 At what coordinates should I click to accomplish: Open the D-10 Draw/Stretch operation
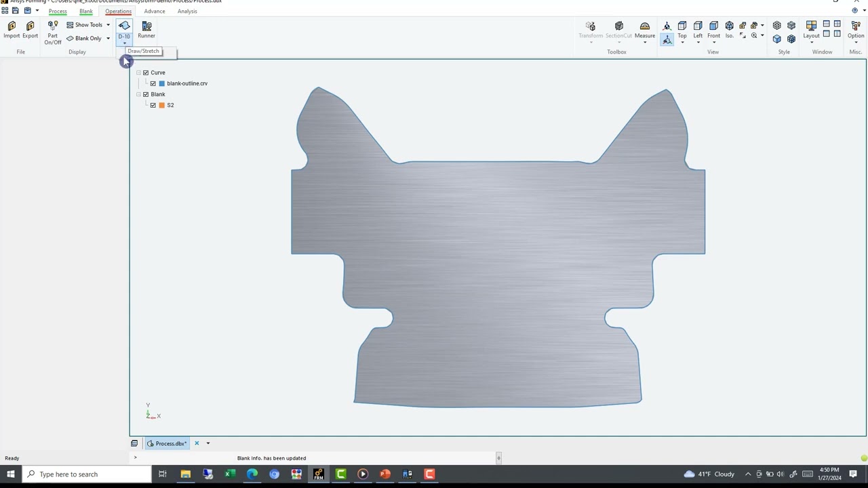pyautogui.click(x=124, y=26)
